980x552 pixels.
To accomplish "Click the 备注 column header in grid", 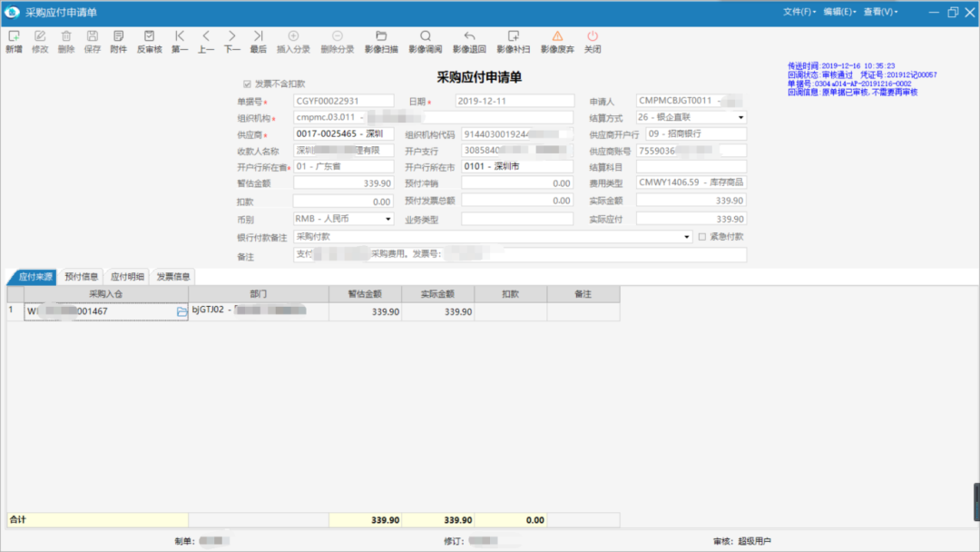I will click(x=583, y=294).
